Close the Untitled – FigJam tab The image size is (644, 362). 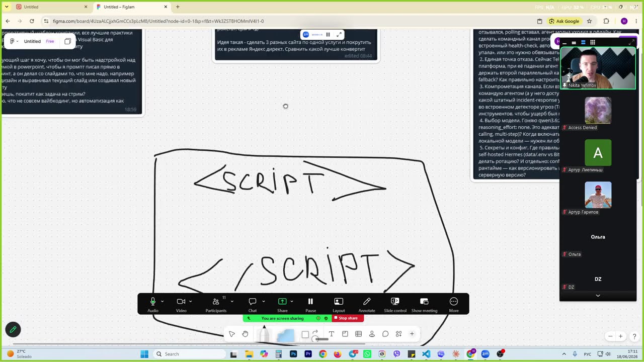point(166,7)
